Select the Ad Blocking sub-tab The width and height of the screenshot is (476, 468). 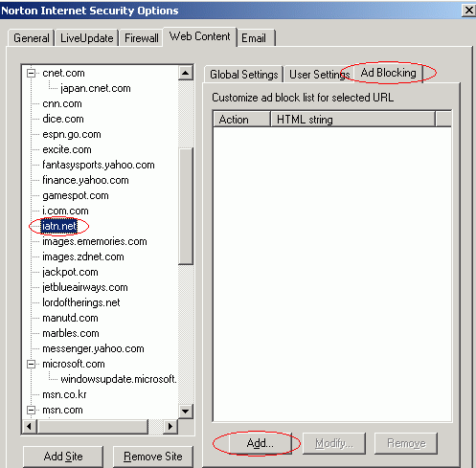click(x=388, y=73)
